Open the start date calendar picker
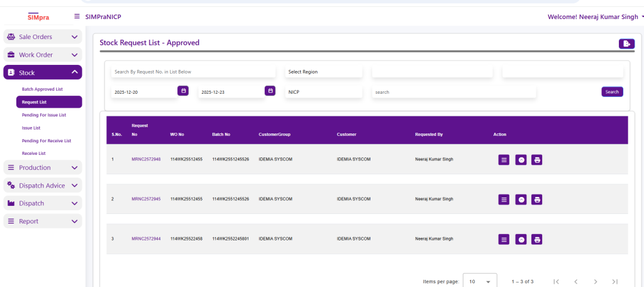This screenshot has height=287, width=644. (184, 91)
